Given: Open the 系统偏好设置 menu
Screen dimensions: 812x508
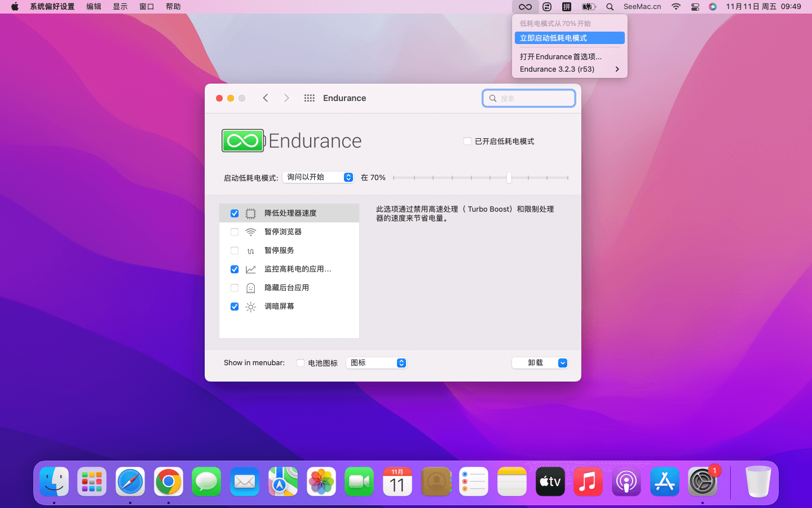Looking at the screenshot, I should click(52, 7).
